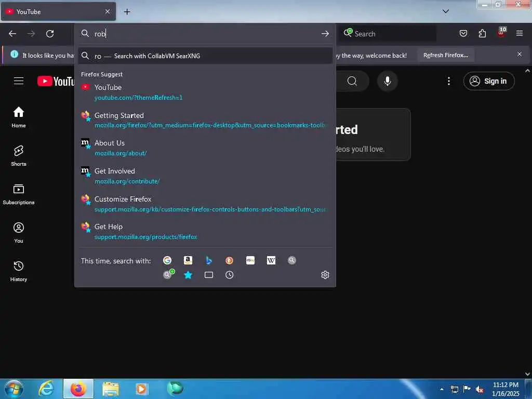Reload the current page
The height and width of the screenshot is (399, 532).
pyautogui.click(x=50, y=34)
